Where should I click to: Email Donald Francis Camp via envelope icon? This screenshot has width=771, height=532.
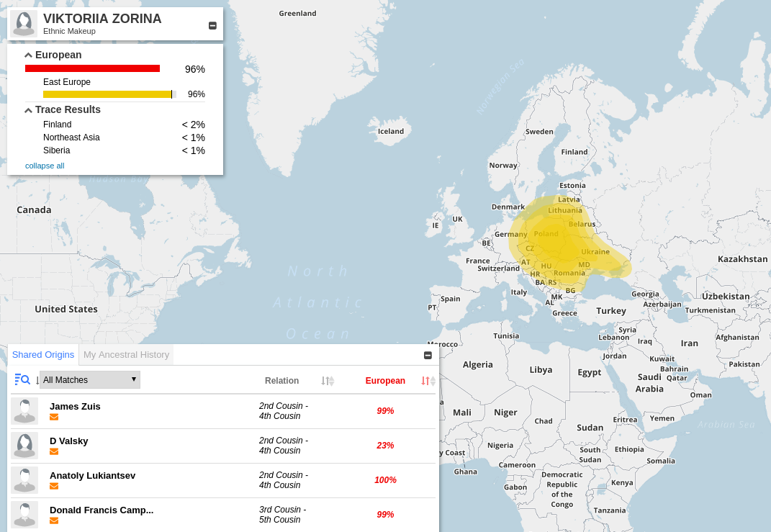(54, 520)
